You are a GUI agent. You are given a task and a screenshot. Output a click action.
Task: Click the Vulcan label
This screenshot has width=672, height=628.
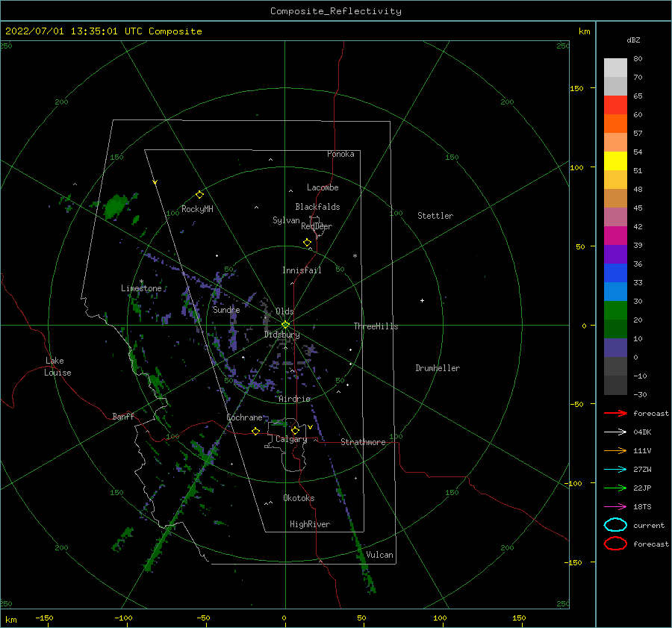click(379, 555)
